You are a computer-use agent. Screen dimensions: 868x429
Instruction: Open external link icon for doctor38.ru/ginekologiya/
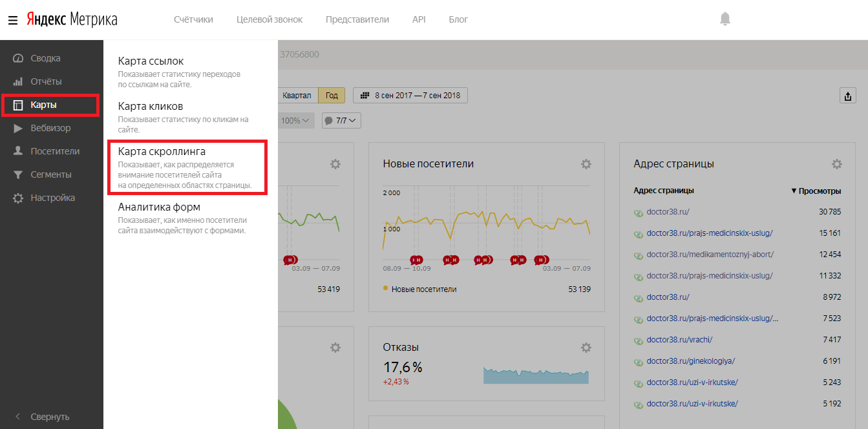pos(639,361)
